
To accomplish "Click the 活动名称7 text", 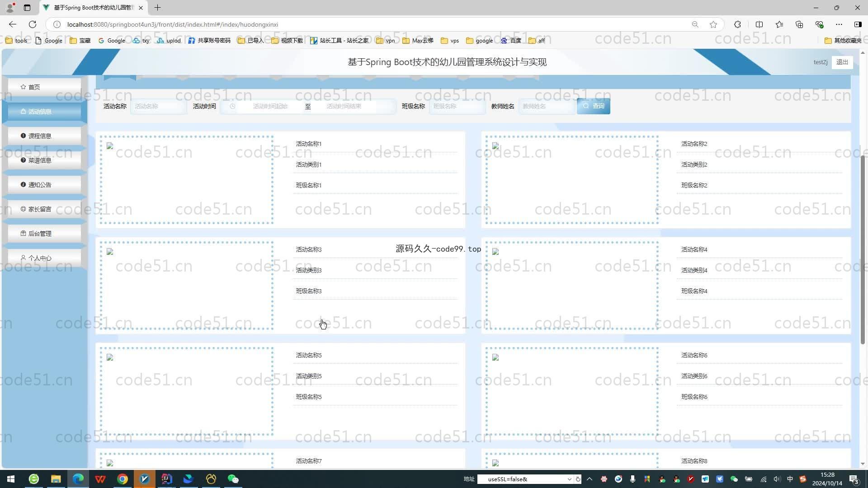I will [308, 461].
